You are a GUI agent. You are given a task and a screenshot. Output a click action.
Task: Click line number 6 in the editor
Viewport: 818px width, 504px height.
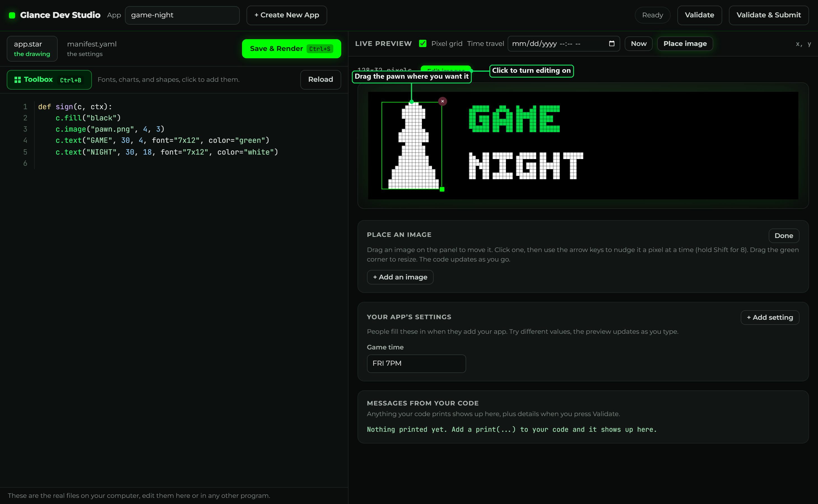coord(25,163)
